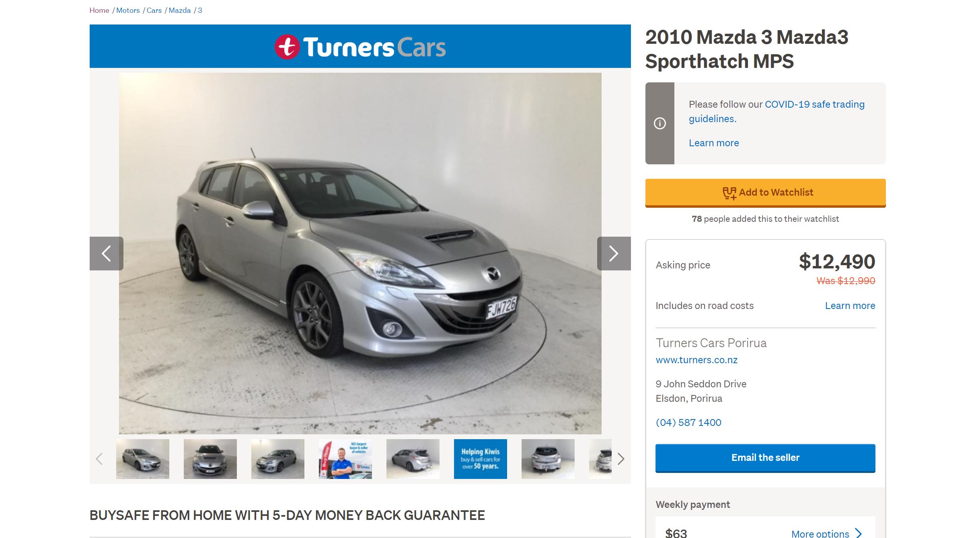
Task: Show the next photo with right arrow
Action: pyautogui.click(x=614, y=254)
